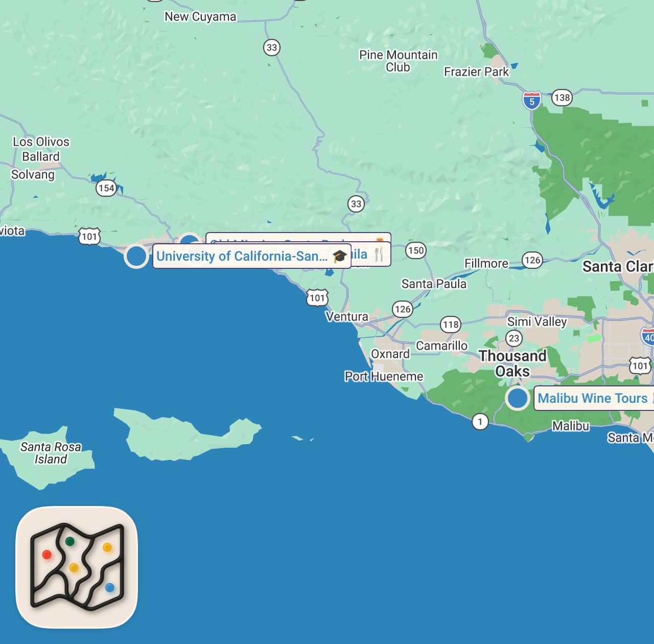Open Malibu Wine Tours place label

[x=594, y=398]
